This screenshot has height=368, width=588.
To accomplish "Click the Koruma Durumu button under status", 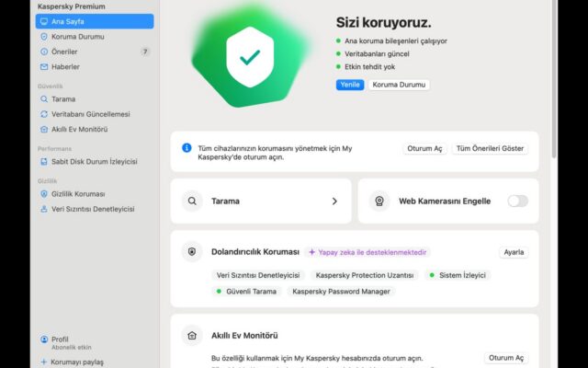I will click(x=399, y=85).
